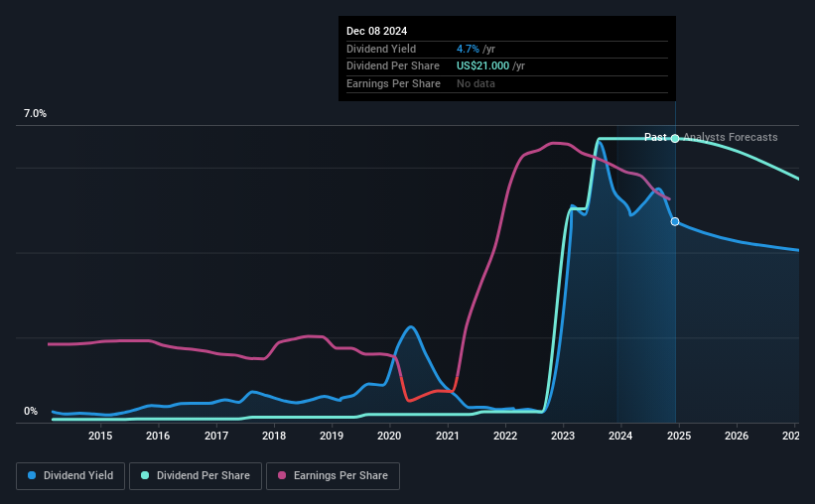The image size is (815, 504).
Task: Select the blue dividend yield marker at Dec 2024
Action: [x=675, y=222]
